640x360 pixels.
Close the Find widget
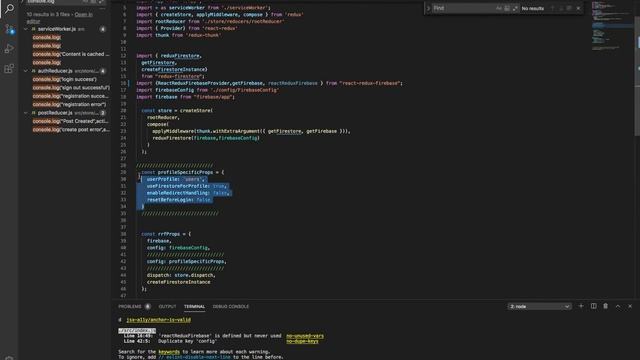coord(578,8)
